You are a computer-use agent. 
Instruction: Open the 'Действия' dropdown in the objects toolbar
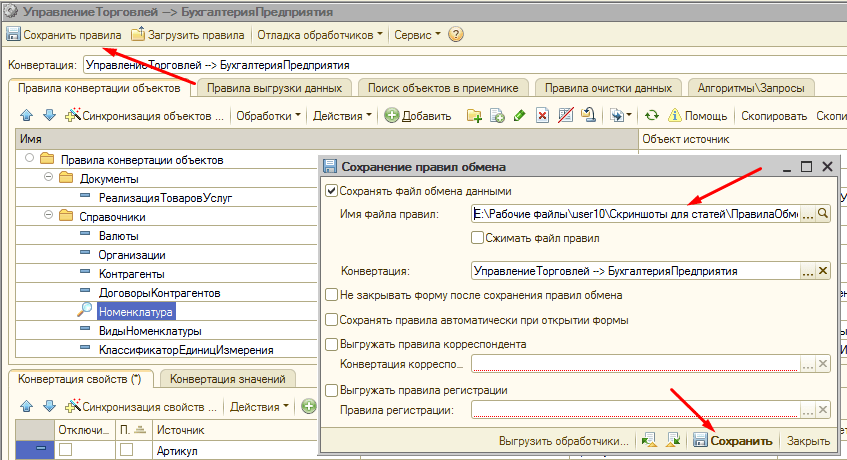pyautogui.click(x=342, y=116)
